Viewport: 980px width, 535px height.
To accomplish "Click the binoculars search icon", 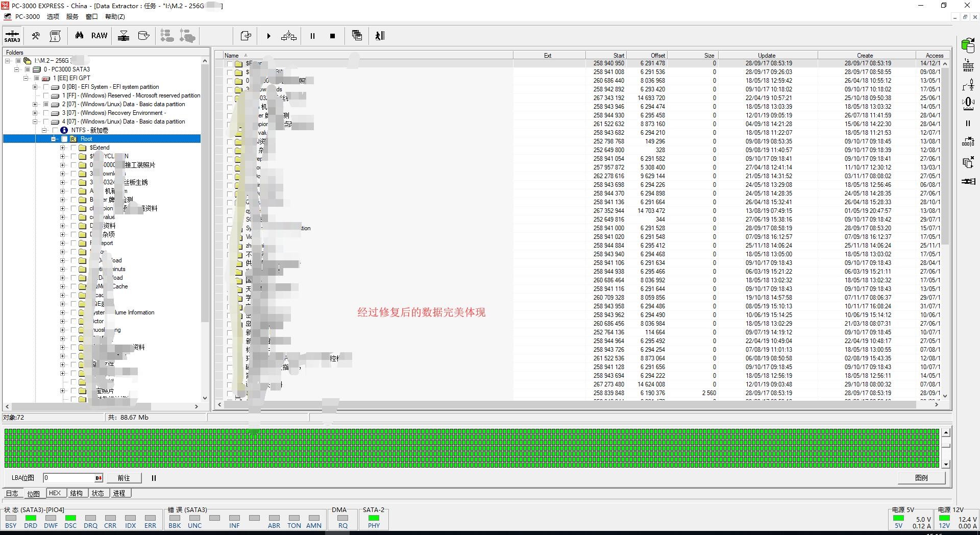I will click(x=79, y=36).
